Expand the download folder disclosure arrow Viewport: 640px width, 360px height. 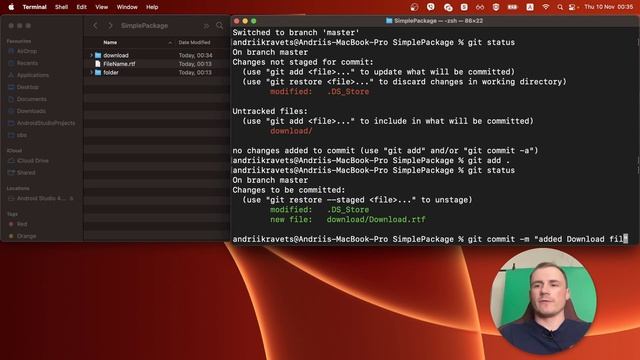click(x=91, y=55)
